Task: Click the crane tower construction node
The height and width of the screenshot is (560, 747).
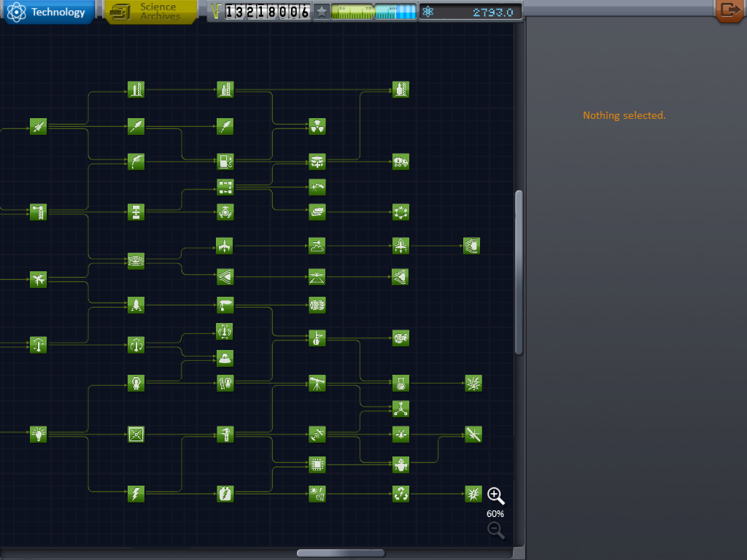Action: [39, 212]
